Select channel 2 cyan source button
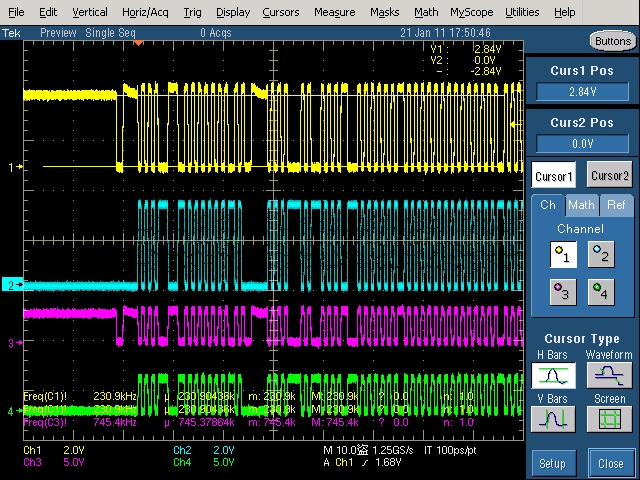 point(601,254)
